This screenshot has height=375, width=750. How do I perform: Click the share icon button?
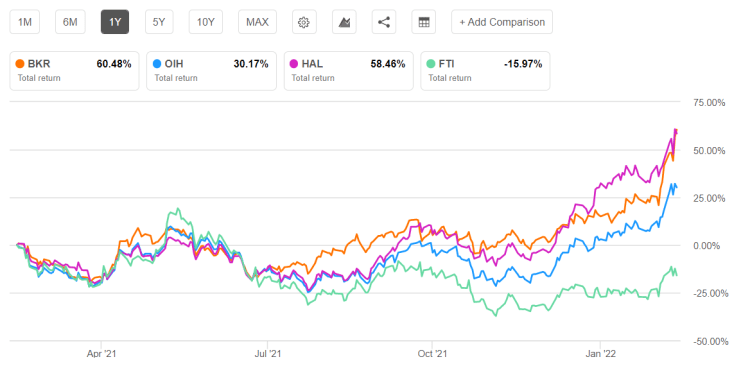point(384,22)
